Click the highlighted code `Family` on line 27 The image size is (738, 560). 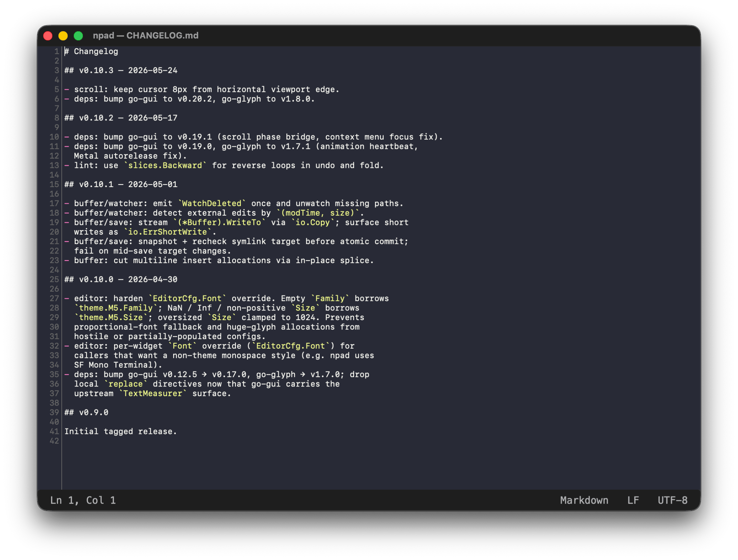(x=330, y=299)
